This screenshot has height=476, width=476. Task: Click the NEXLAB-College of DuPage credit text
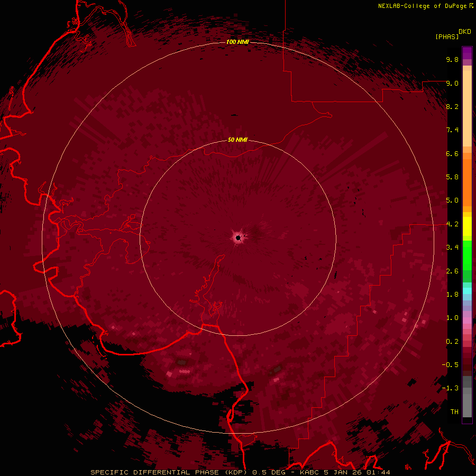(422, 6)
